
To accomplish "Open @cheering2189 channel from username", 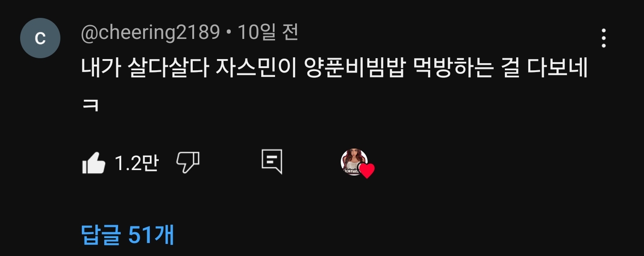I will pos(150,33).
